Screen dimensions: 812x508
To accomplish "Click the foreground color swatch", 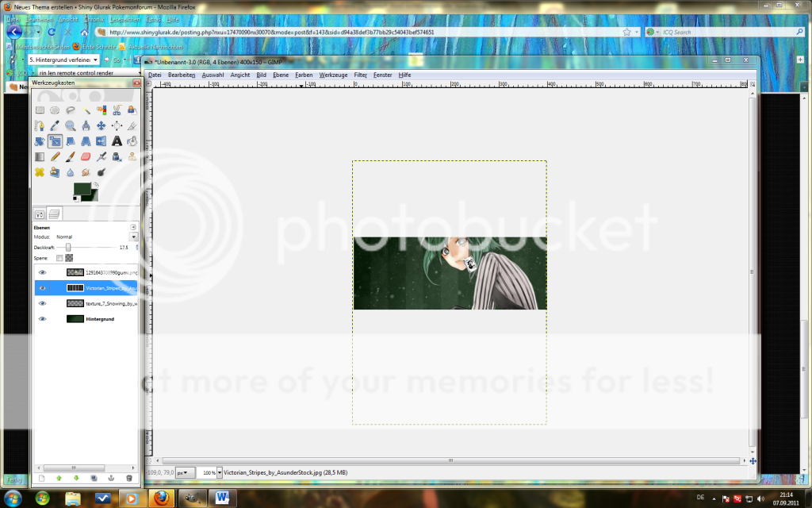I will click(82, 189).
